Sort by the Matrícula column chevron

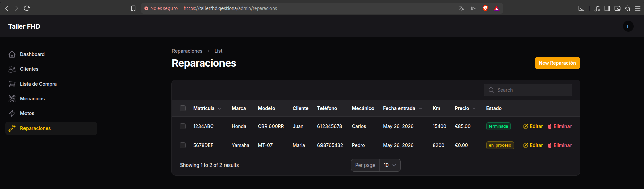point(219,109)
